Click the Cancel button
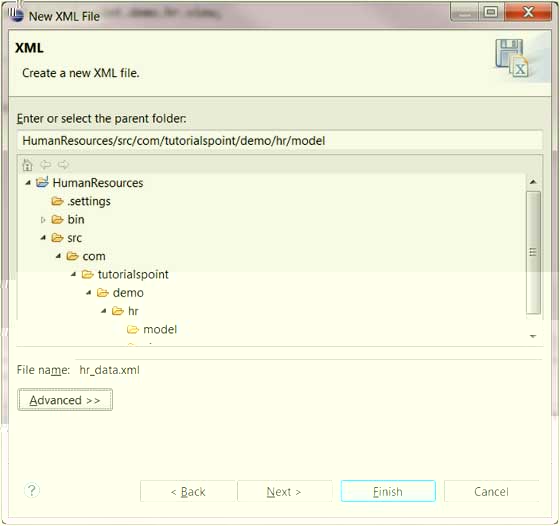 tap(491, 491)
